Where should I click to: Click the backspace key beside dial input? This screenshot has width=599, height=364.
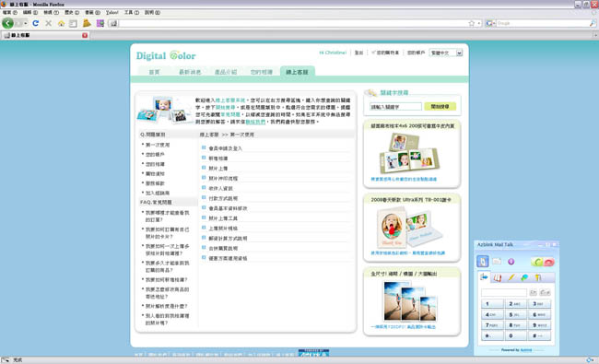pos(534,292)
